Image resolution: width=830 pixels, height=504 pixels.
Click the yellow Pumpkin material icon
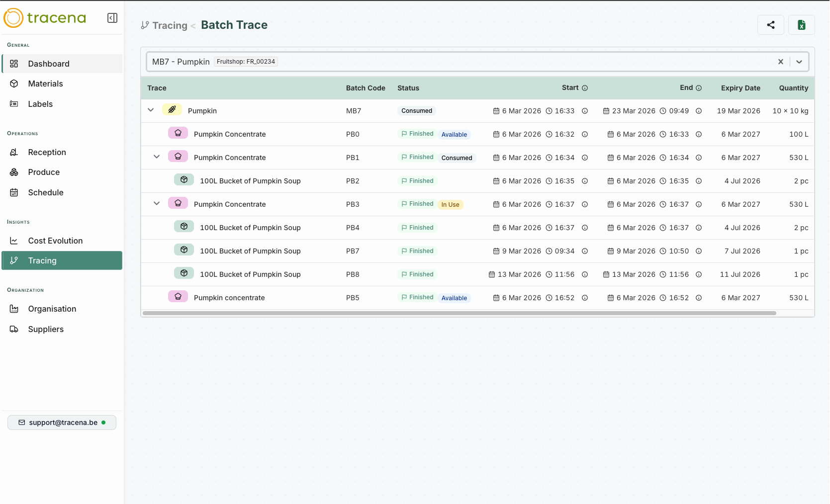[172, 110]
